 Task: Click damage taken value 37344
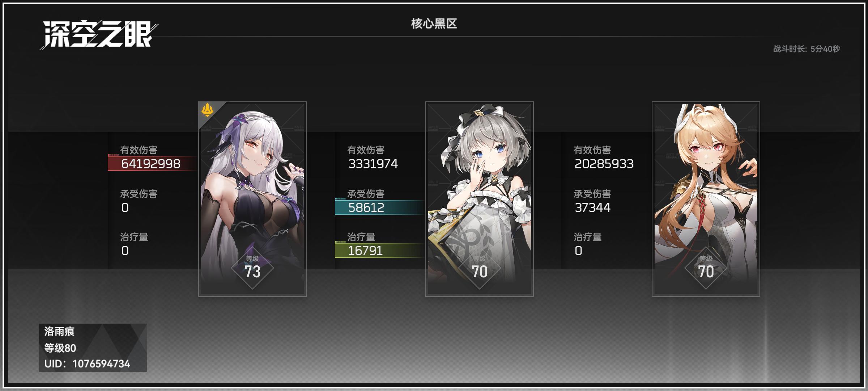point(592,208)
